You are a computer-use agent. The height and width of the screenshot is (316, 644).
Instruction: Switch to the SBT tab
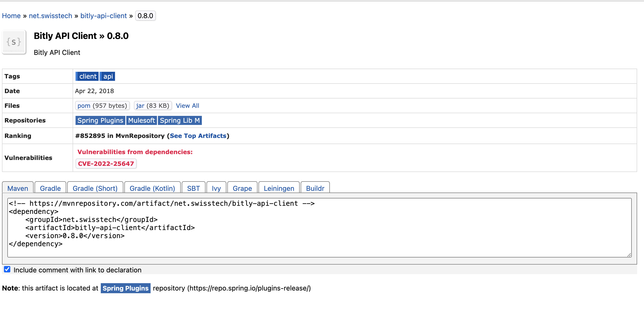[x=193, y=188]
